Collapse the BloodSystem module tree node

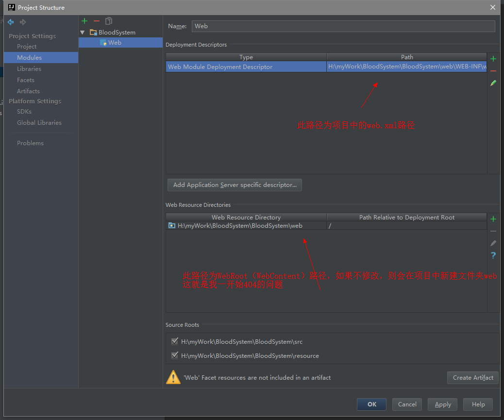[x=83, y=32]
